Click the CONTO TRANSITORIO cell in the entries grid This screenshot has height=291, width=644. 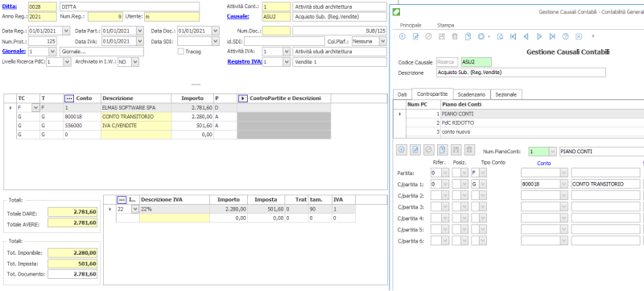pos(136,117)
